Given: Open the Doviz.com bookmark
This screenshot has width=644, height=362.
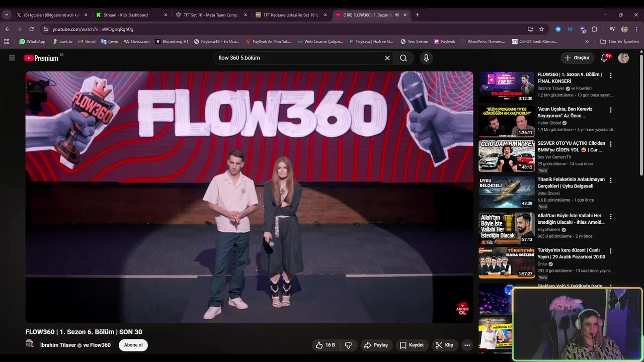Looking at the screenshot, I should 136,42.
